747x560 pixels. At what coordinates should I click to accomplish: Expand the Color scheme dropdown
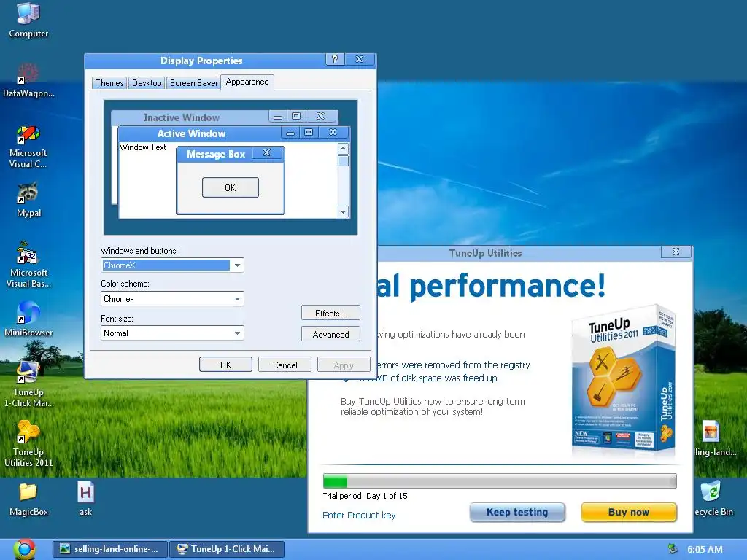point(237,299)
